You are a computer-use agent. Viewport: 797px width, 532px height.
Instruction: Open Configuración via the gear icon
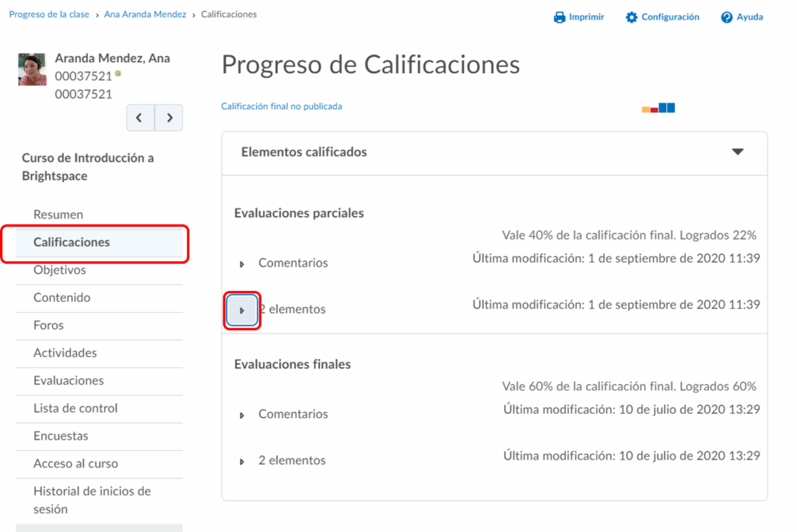pos(631,17)
